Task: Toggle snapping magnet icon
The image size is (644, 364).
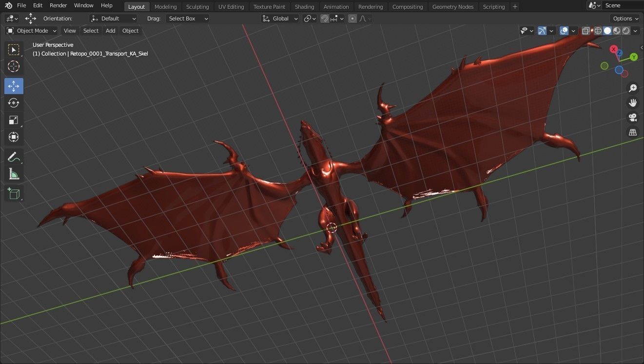Action: pos(324,19)
